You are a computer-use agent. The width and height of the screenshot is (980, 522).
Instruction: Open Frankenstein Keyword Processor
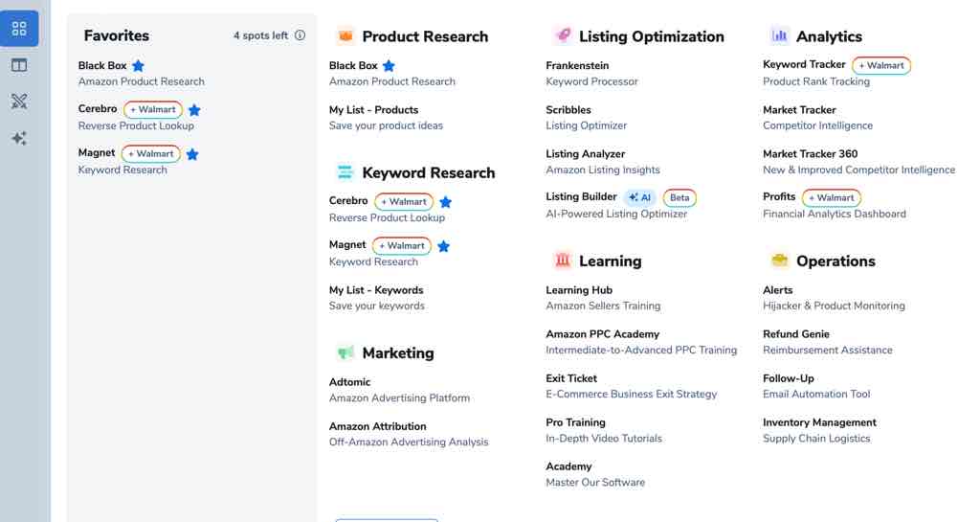point(591,73)
